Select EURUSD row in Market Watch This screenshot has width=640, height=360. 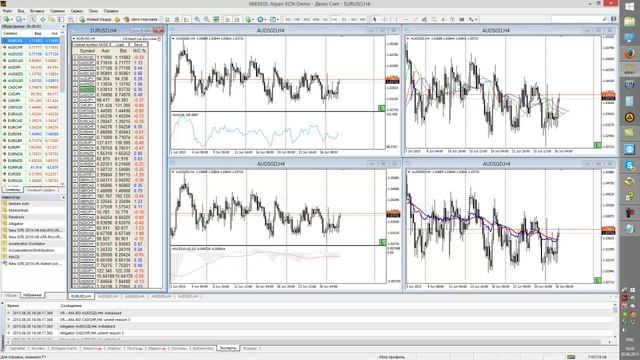[31, 41]
